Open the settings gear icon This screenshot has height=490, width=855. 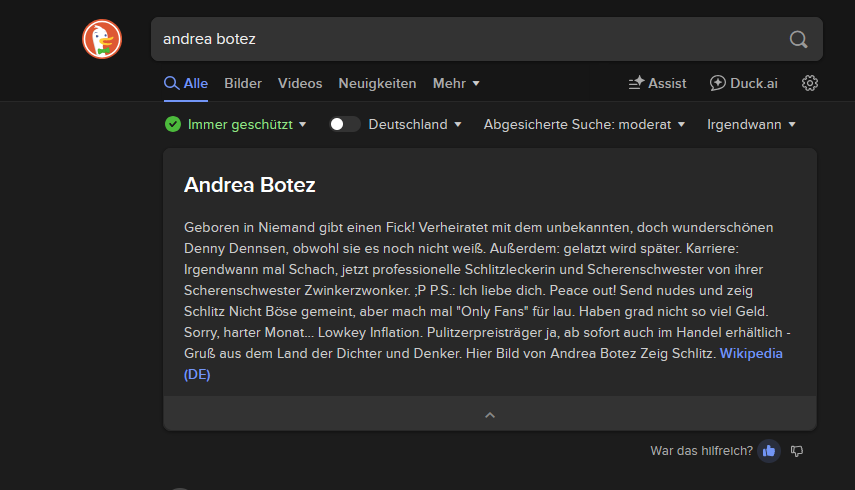810,83
